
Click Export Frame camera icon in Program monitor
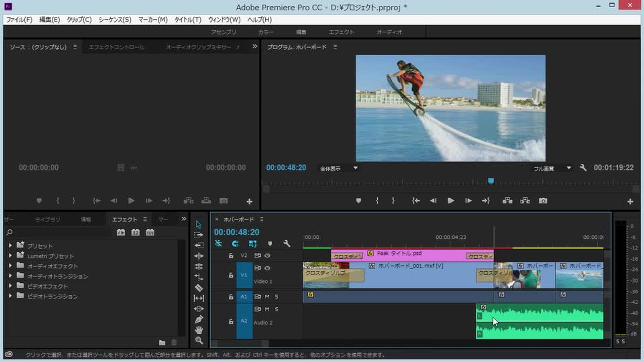point(543,201)
